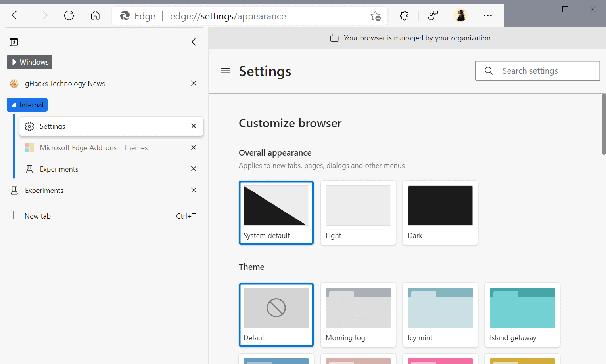Close the gHacks Technology News tab
The width and height of the screenshot is (606, 364).
coord(194,83)
